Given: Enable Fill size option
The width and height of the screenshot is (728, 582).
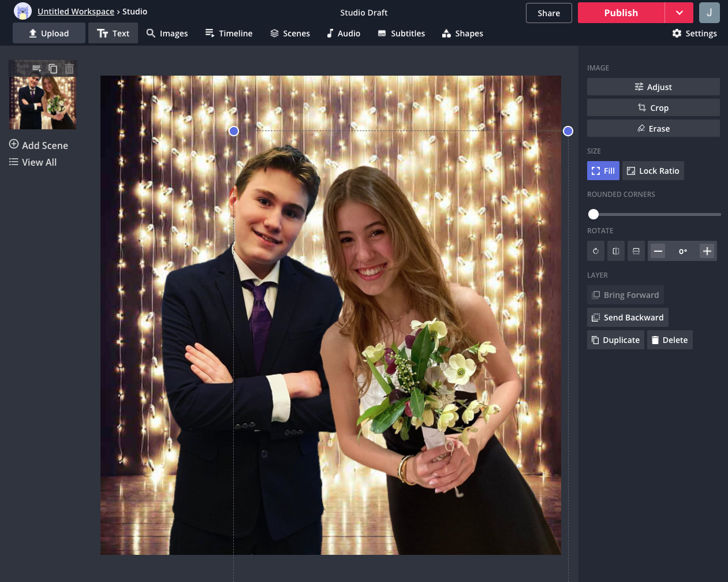Looking at the screenshot, I should (603, 171).
